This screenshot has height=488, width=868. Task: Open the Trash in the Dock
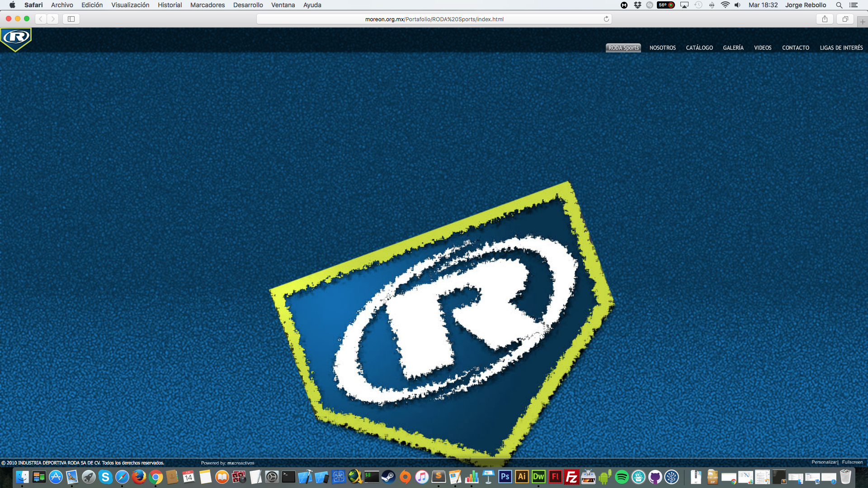tap(845, 477)
